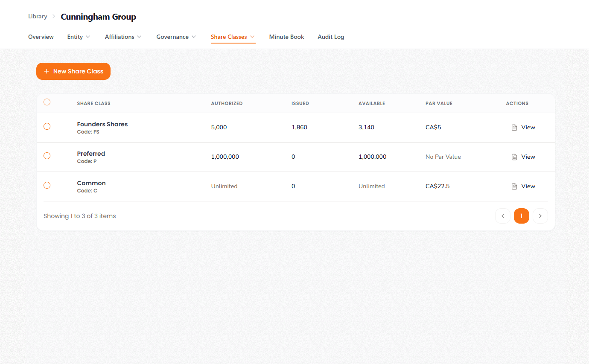Select the Common share class radio
Image resolution: width=589 pixels, height=364 pixels.
point(47,185)
